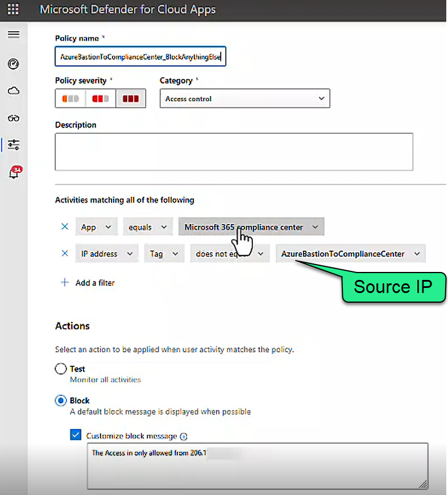Viewport: 448px width, 495px height.
Task: Open the IP address filter field dropdown
Action: [x=107, y=254]
